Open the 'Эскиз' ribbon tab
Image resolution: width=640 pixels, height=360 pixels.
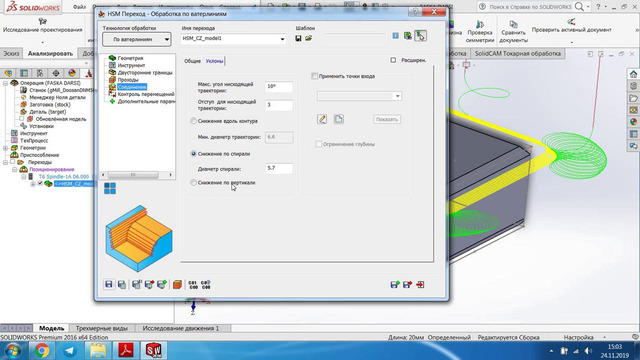[11, 53]
